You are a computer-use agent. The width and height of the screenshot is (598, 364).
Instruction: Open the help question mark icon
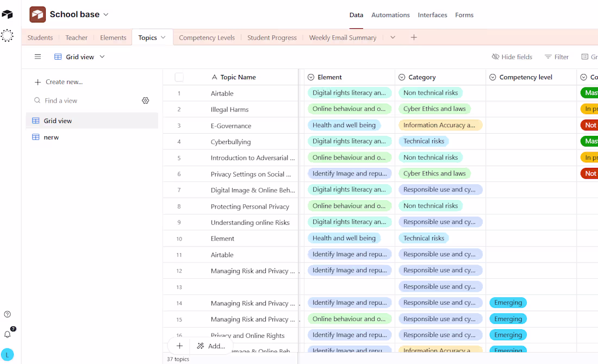7,314
